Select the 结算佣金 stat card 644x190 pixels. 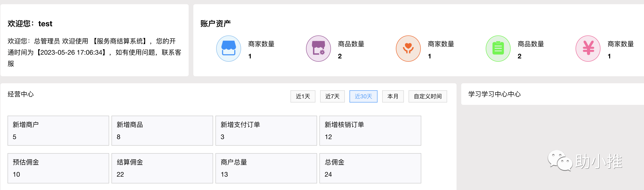(162, 168)
